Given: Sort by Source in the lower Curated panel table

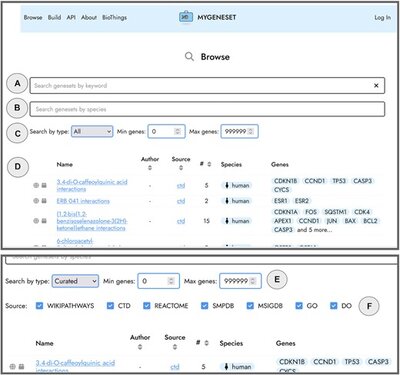Looking at the screenshot, I should pyautogui.click(x=175, y=347).
